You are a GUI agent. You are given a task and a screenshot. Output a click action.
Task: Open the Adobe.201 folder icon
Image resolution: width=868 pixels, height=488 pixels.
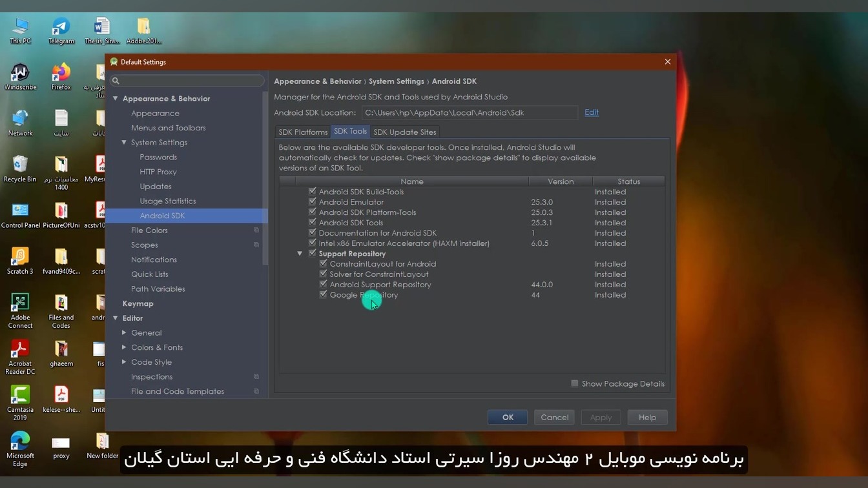[x=143, y=30]
